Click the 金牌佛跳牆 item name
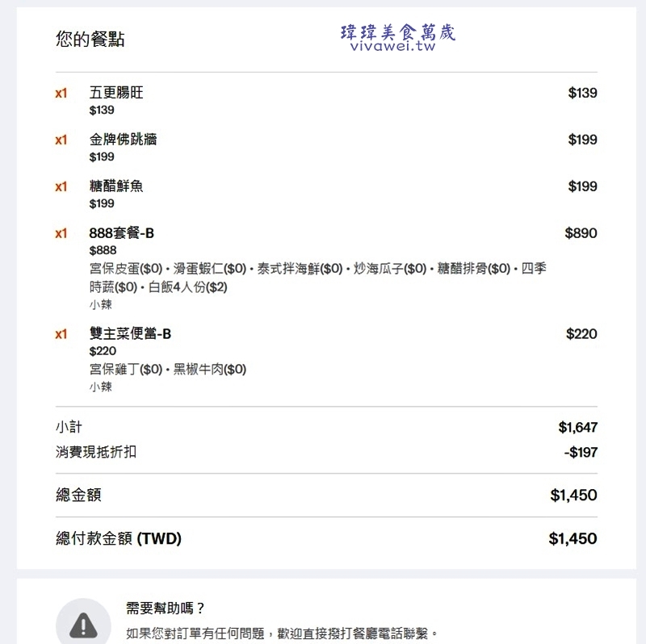646x644 pixels. pos(124,140)
